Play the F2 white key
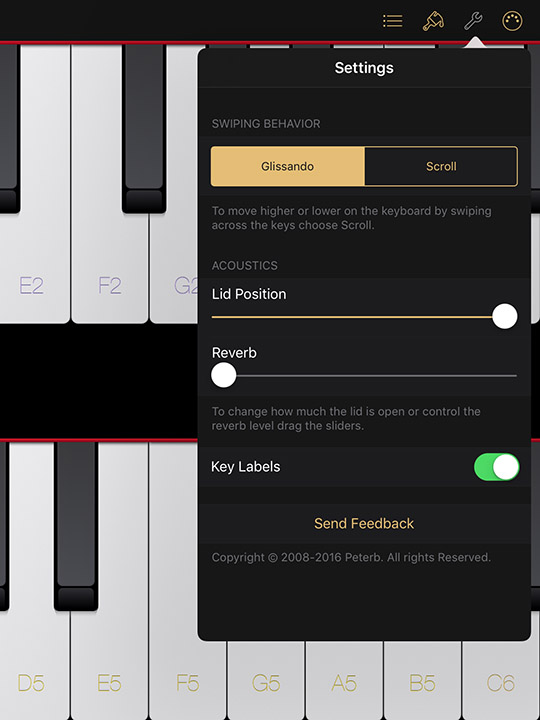Image resolution: width=540 pixels, height=720 pixels. click(x=110, y=276)
